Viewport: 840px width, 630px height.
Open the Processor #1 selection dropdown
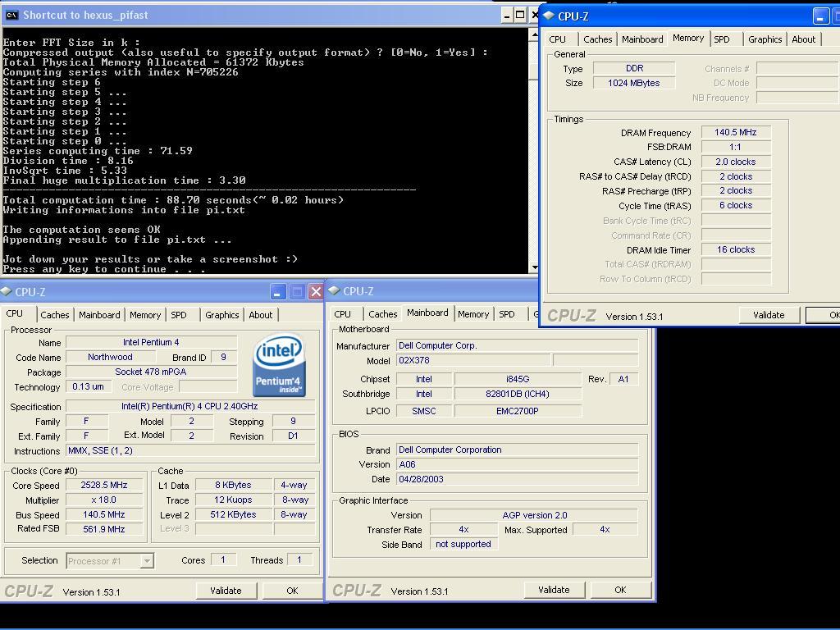[x=146, y=561]
